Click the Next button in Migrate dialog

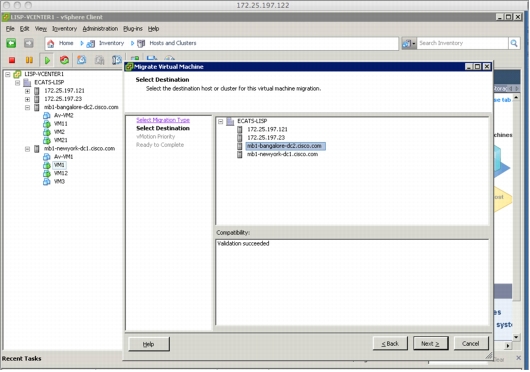coord(431,344)
